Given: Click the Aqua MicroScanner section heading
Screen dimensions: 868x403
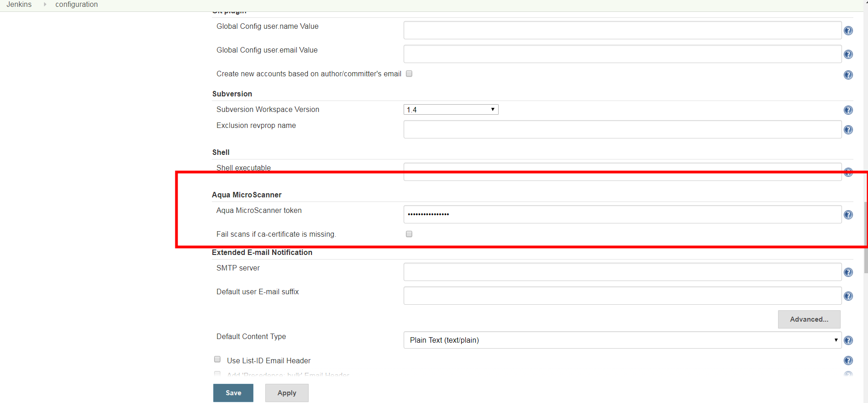Looking at the screenshot, I should (x=247, y=195).
